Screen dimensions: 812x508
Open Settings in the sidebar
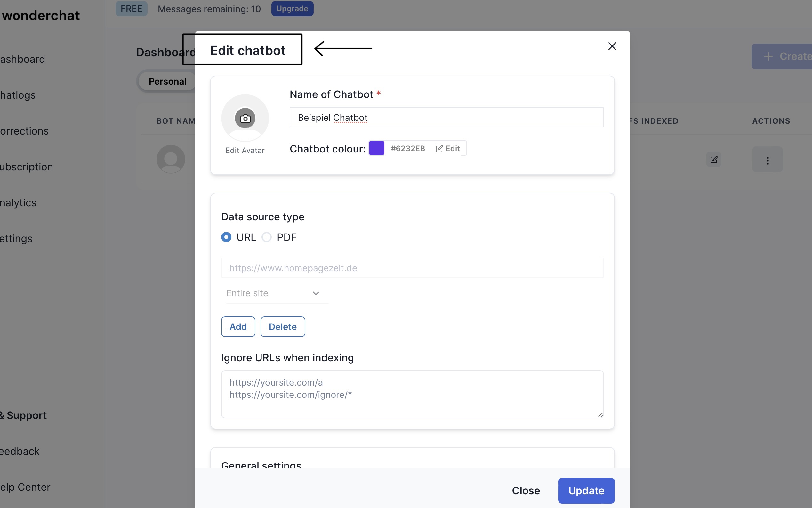(16, 239)
